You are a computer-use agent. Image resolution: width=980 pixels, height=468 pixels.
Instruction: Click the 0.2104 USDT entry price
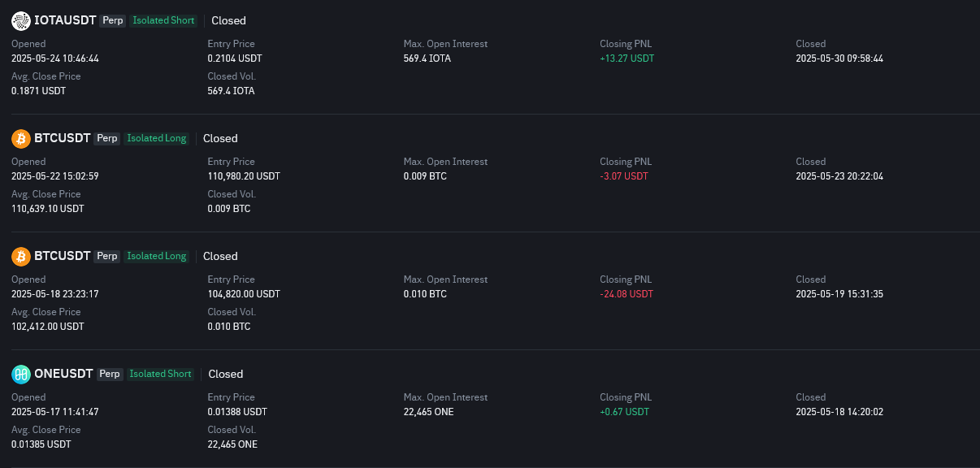tap(235, 58)
